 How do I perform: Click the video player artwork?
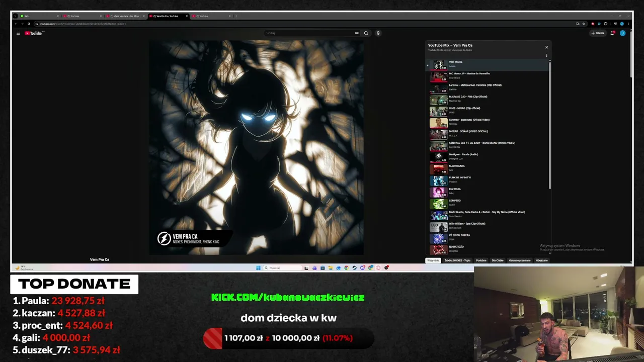257,147
